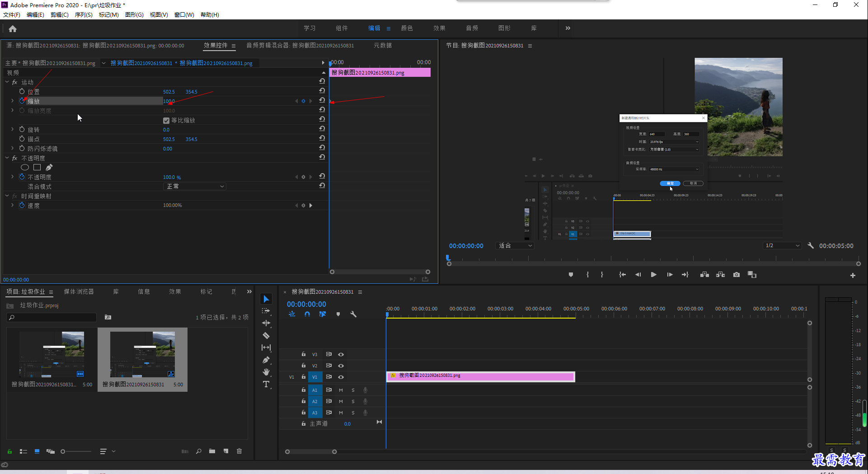Image resolution: width=868 pixels, height=474 pixels.
Task: Adjust the thumbnail size slider
Action: 75,451
